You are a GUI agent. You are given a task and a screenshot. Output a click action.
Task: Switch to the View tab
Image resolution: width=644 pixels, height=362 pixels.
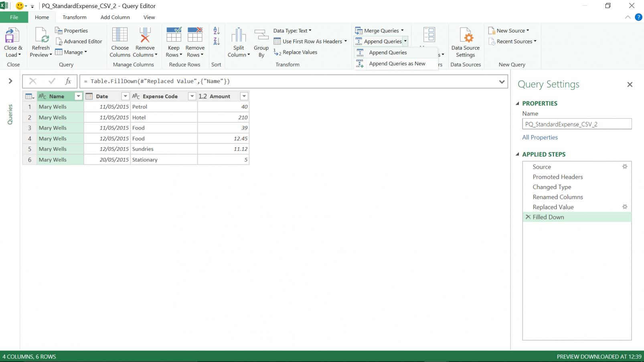tap(149, 17)
